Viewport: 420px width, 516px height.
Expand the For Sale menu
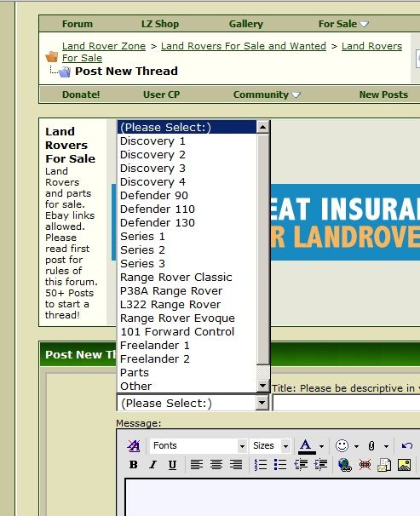tap(343, 24)
